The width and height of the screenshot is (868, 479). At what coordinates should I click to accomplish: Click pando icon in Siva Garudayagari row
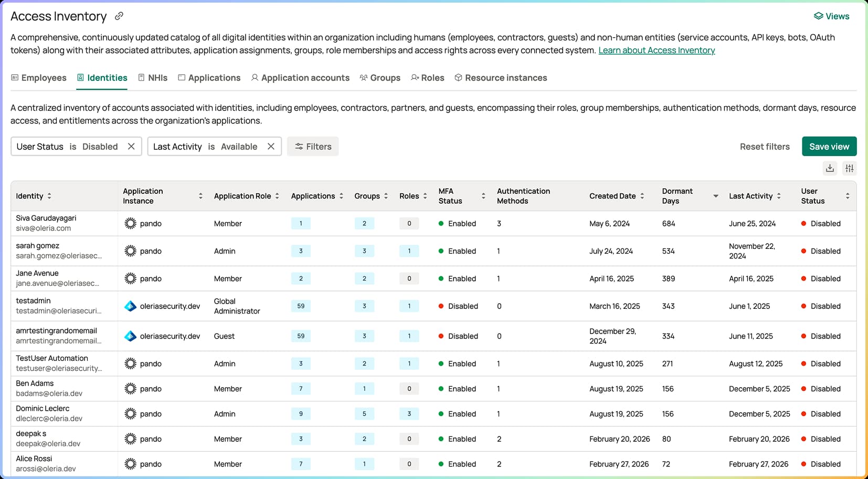pyautogui.click(x=130, y=224)
